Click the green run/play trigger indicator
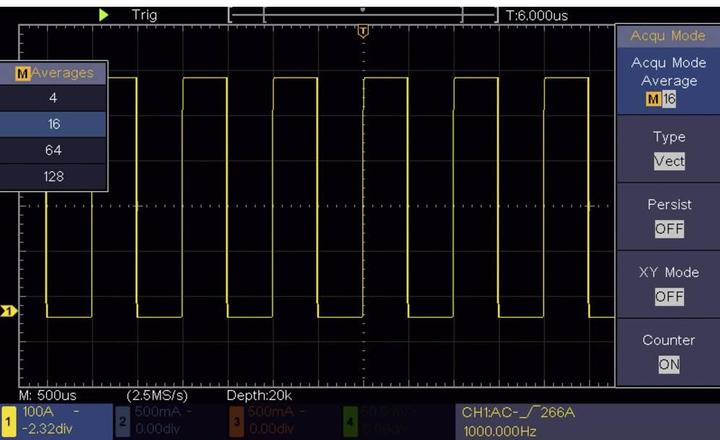This screenshot has width=720, height=440. tap(104, 15)
